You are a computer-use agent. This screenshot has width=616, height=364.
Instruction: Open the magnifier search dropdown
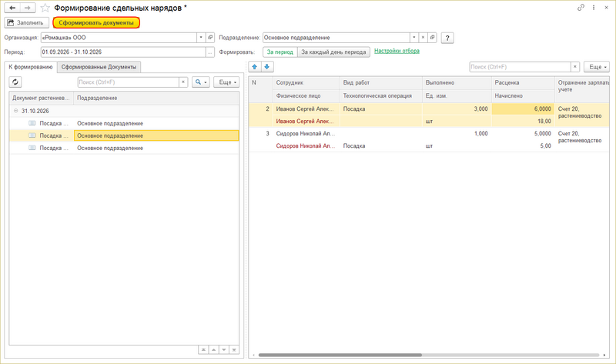click(x=201, y=82)
